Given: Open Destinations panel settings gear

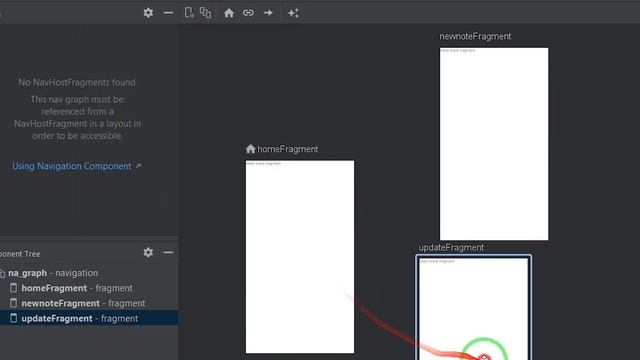Looking at the screenshot, I should (148, 13).
